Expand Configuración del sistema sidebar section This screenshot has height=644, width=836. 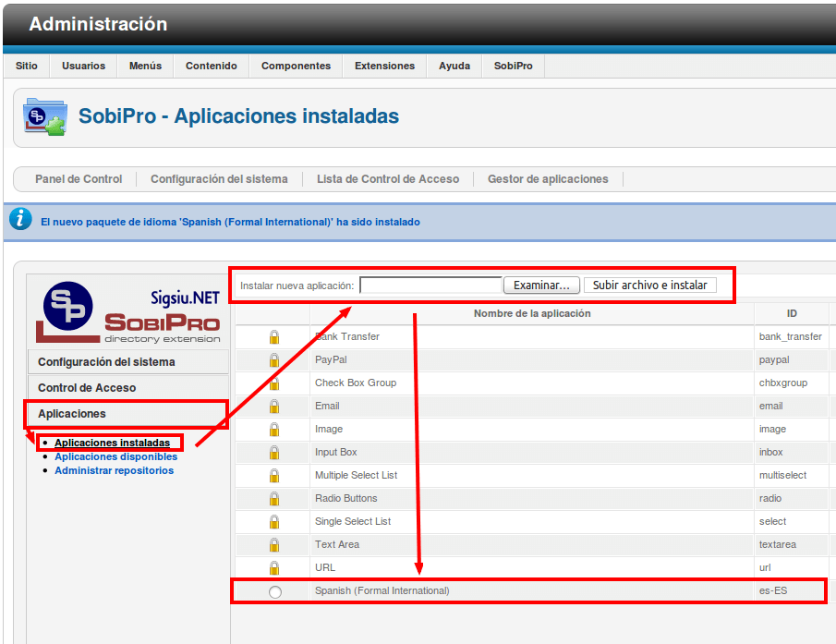click(128, 362)
